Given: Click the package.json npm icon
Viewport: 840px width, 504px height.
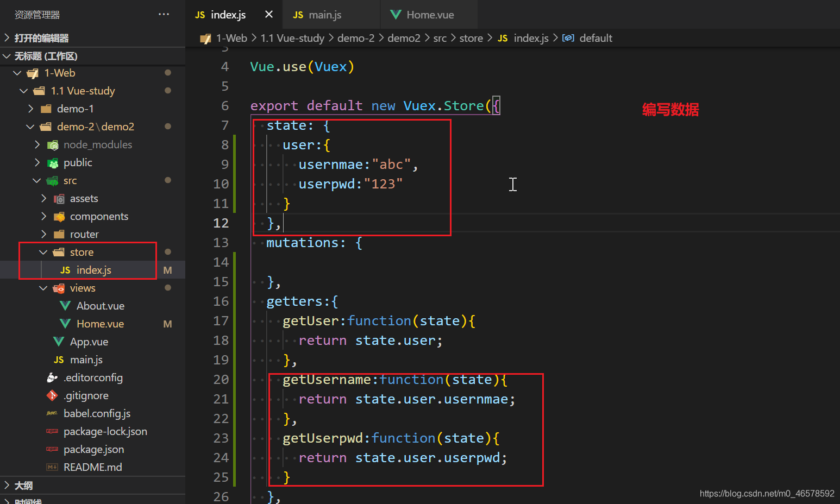Looking at the screenshot, I should click(x=52, y=449).
